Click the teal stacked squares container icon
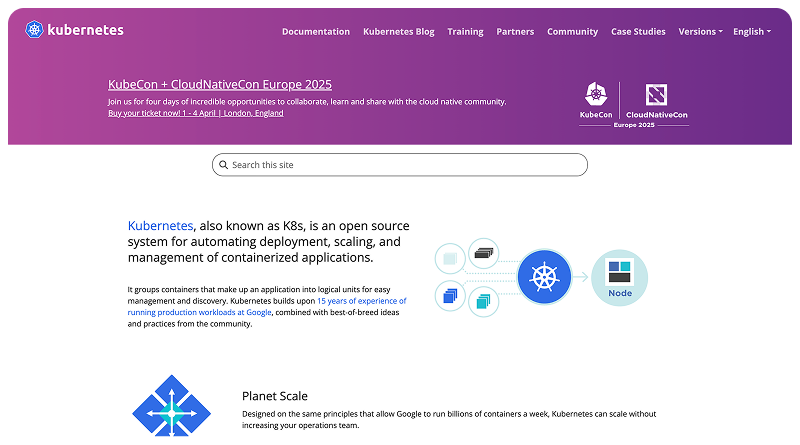 tap(483, 302)
